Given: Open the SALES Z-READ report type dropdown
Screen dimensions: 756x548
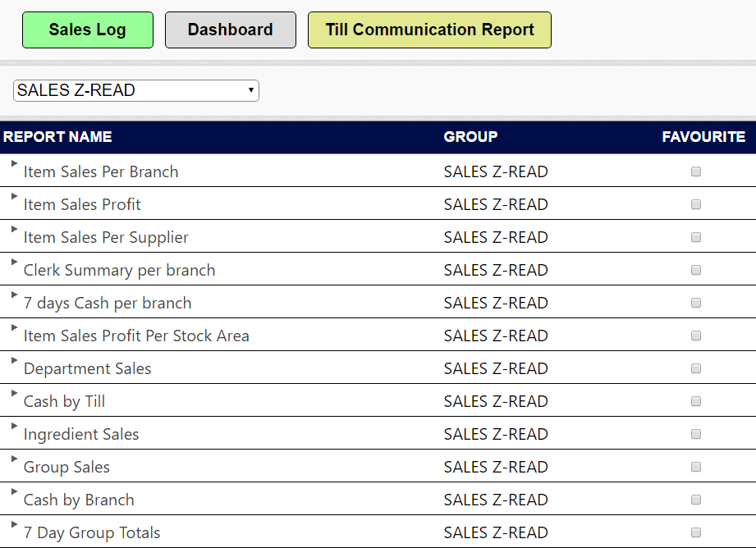Looking at the screenshot, I should [x=135, y=90].
